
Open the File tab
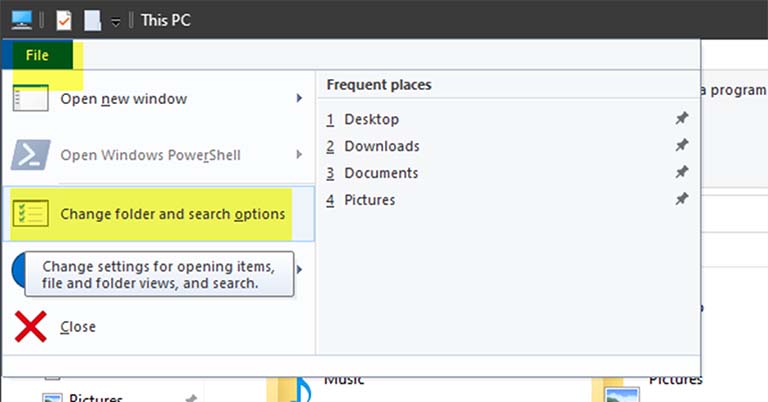click(x=37, y=55)
